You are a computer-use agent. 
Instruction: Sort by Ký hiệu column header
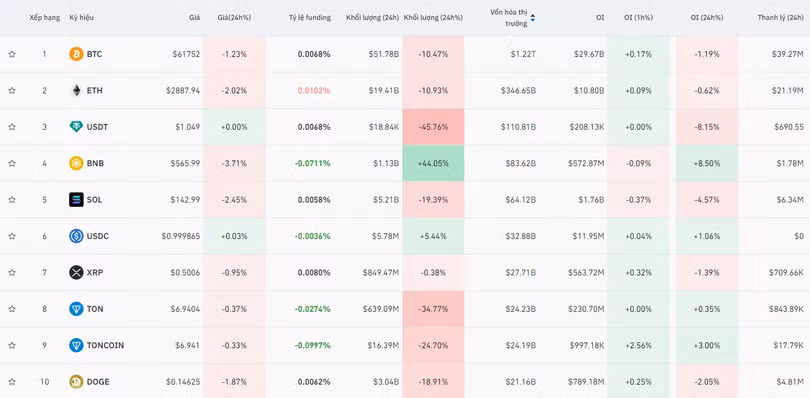82,18
